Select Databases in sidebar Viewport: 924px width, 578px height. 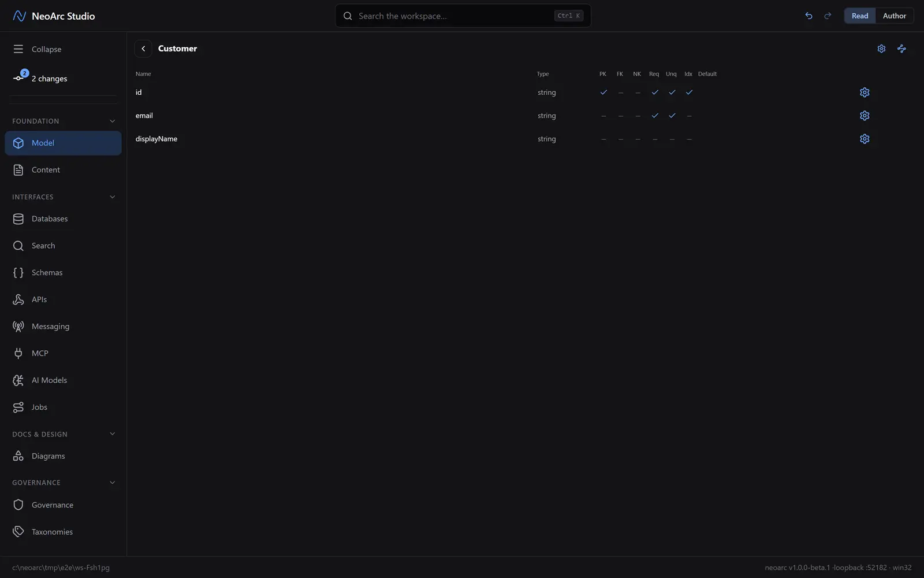tap(63, 218)
